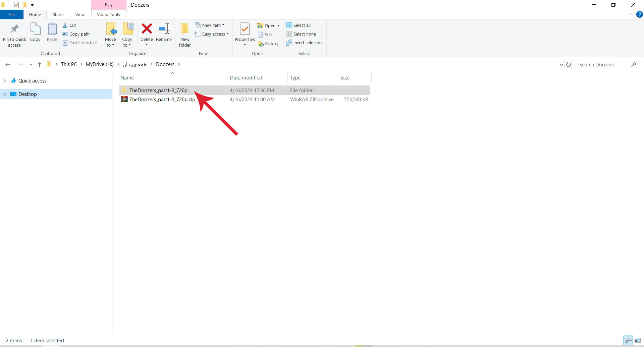Click the 773,560 KB size cell
This screenshot has width=644, height=347.
coord(356,100)
